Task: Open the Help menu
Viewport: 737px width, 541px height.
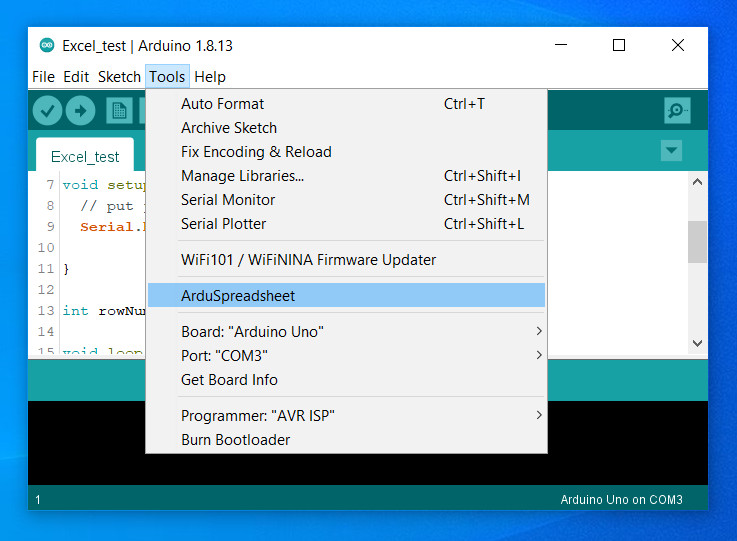Action: tap(210, 77)
